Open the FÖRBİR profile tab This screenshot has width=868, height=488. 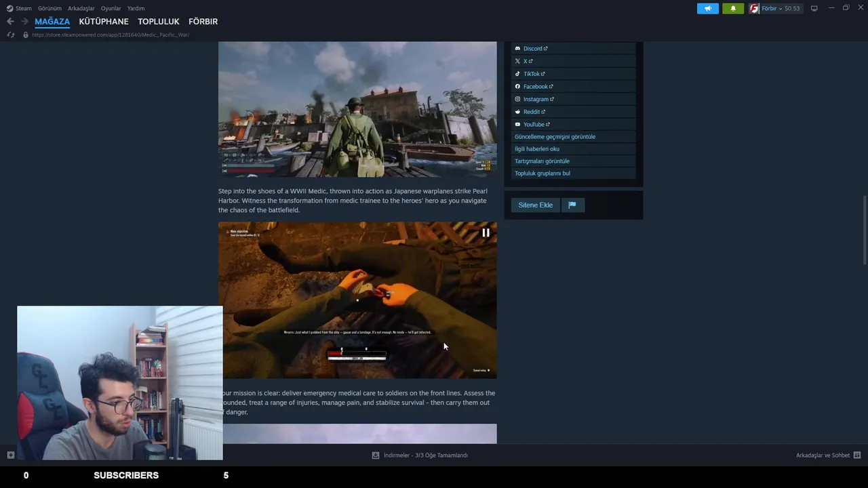[203, 22]
